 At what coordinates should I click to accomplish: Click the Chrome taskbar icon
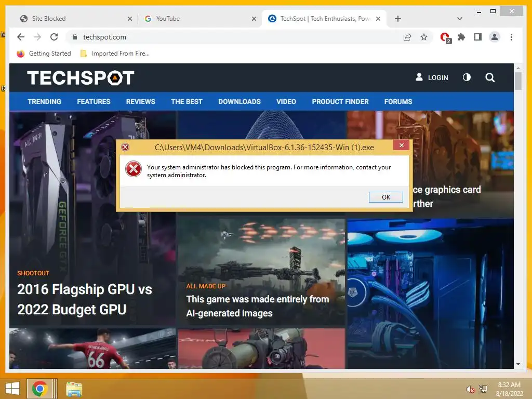tap(40, 389)
